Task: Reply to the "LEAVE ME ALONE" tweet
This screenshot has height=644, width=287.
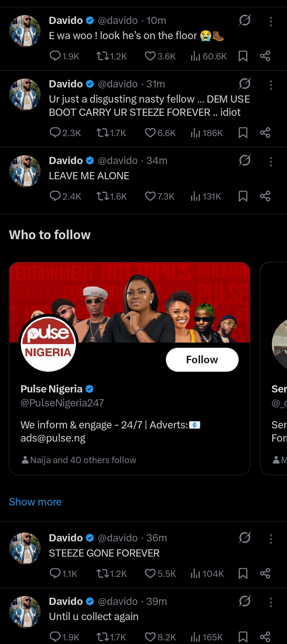Action: (x=55, y=196)
